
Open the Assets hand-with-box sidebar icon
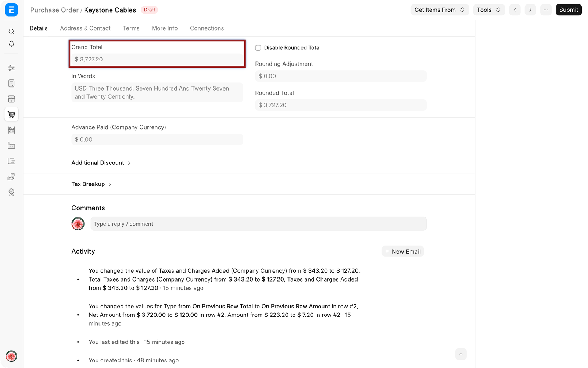click(11, 177)
